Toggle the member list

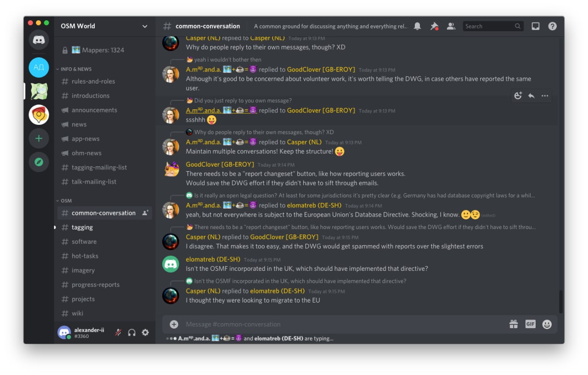click(x=451, y=26)
